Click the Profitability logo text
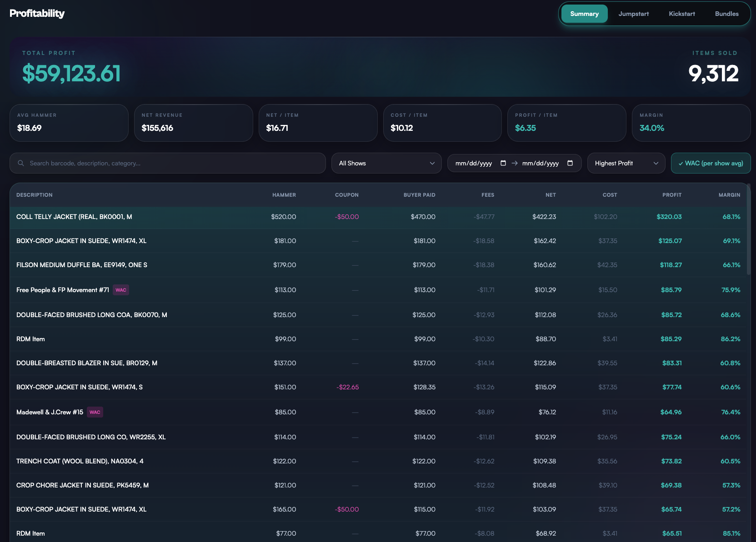This screenshot has width=756, height=542. tap(37, 13)
